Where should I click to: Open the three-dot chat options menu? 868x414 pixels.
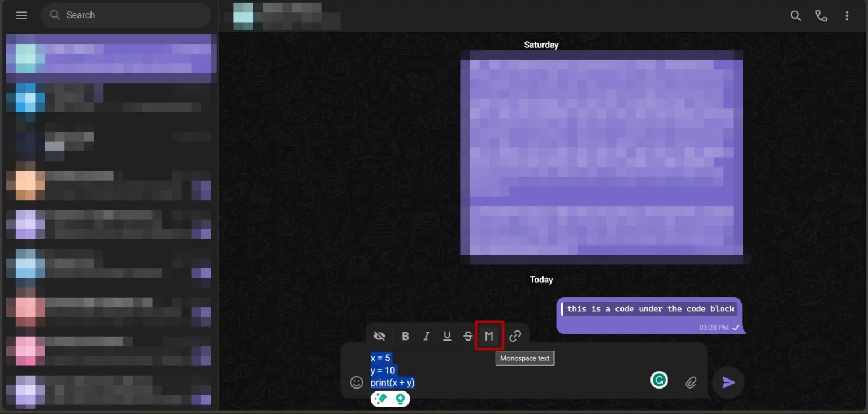tap(847, 16)
